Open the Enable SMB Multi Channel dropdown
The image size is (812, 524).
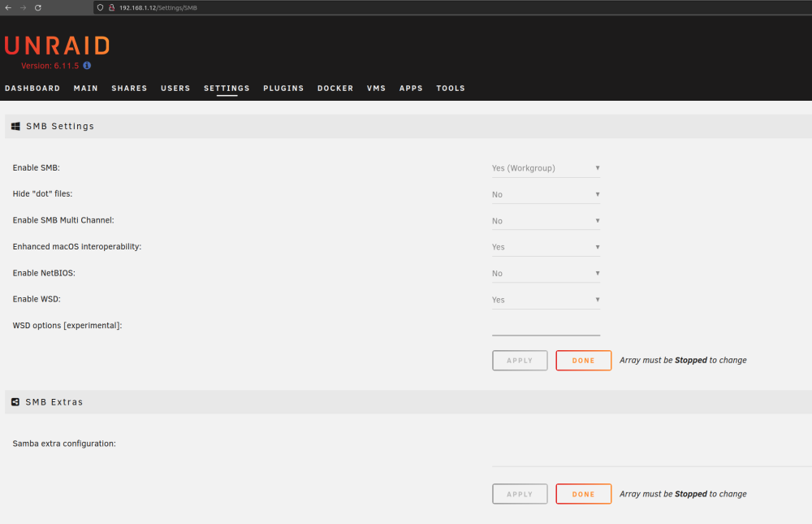tap(546, 221)
